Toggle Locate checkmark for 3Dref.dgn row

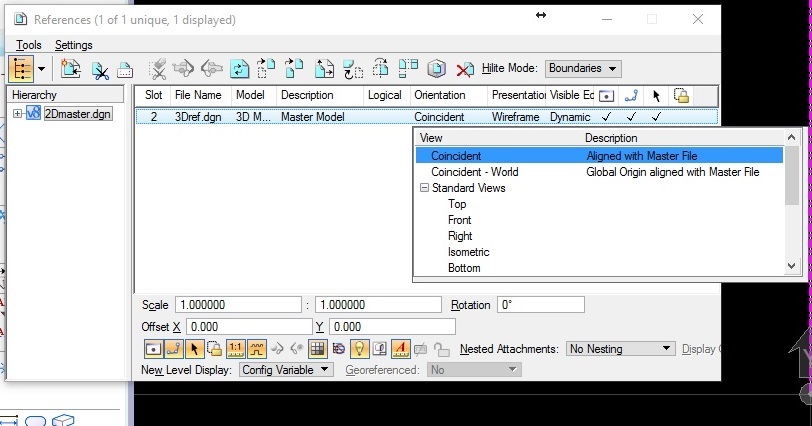pos(656,117)
